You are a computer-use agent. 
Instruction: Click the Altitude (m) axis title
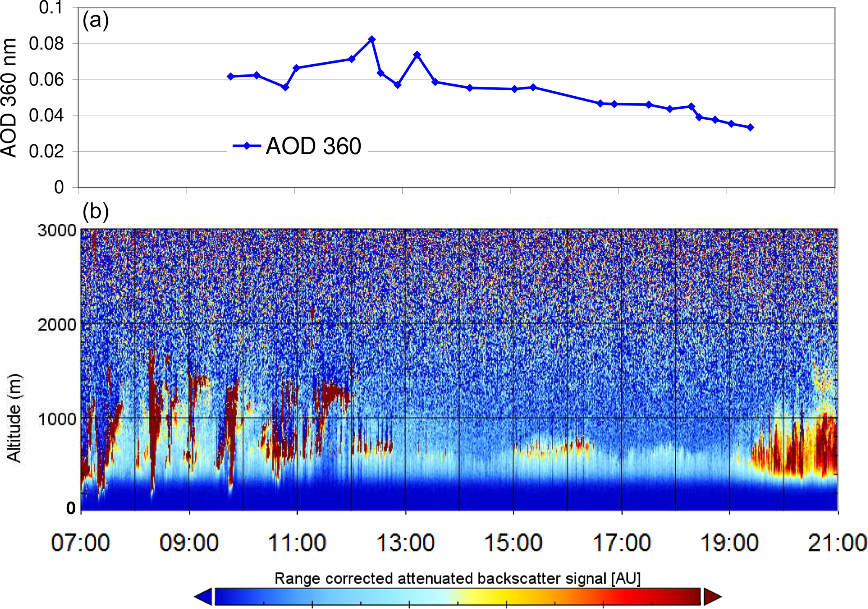14,418
